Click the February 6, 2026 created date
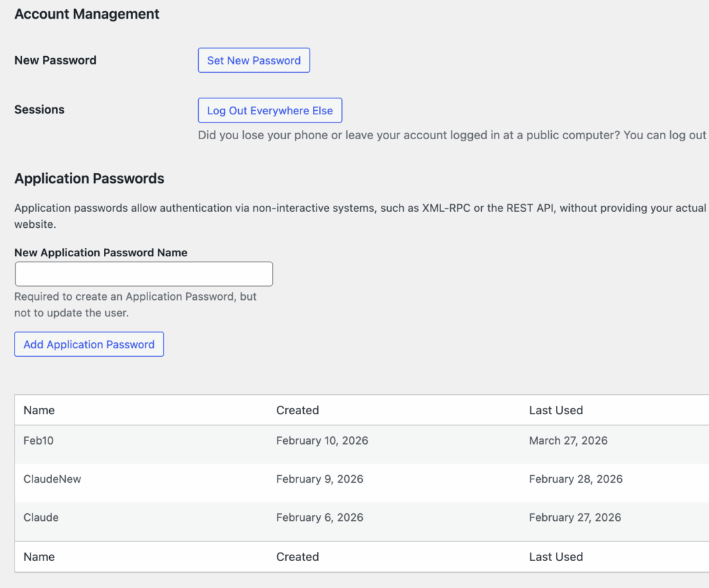This screenshot has width=709, height=588. coord(319,517)
